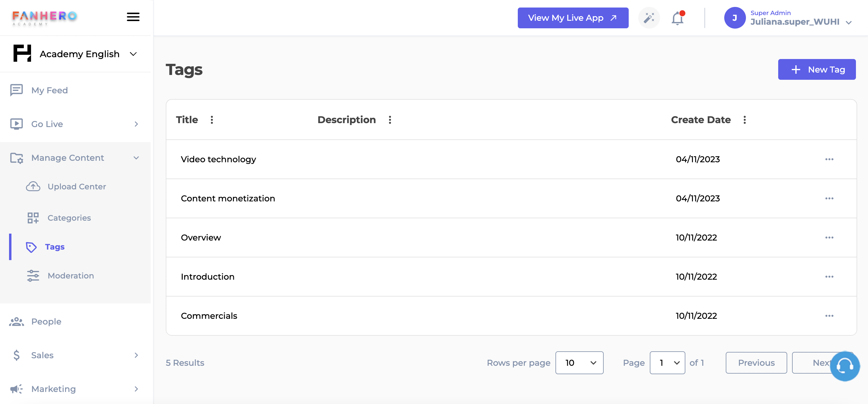This screenshot has height=404, width=868.
Task: Select the Commercials tag title
Action: click(209, 315)
